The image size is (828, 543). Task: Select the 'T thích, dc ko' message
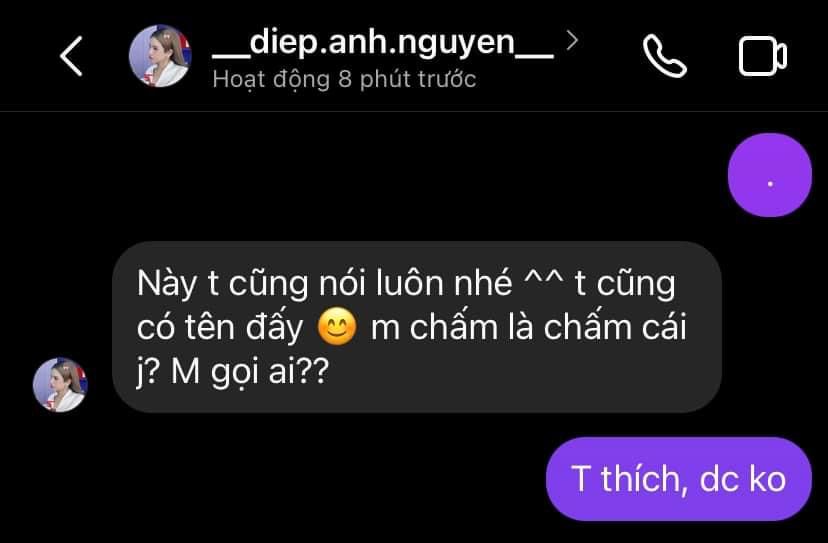pos(679,479)
